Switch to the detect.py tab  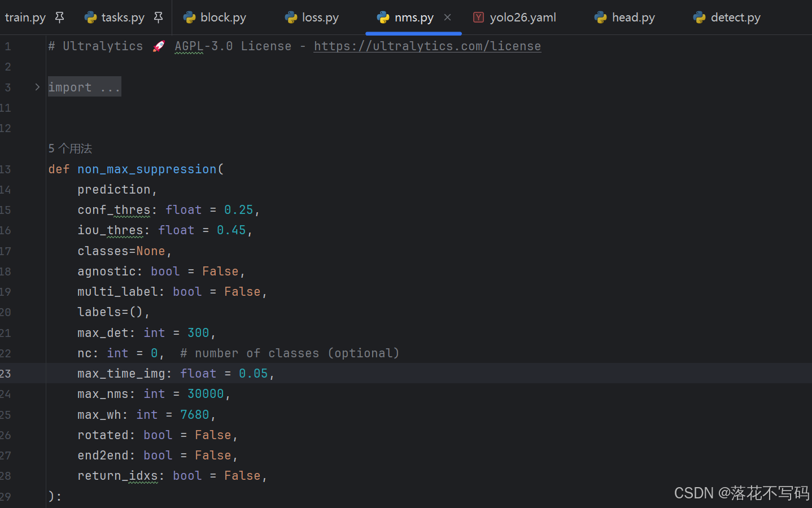pos(735,17)
